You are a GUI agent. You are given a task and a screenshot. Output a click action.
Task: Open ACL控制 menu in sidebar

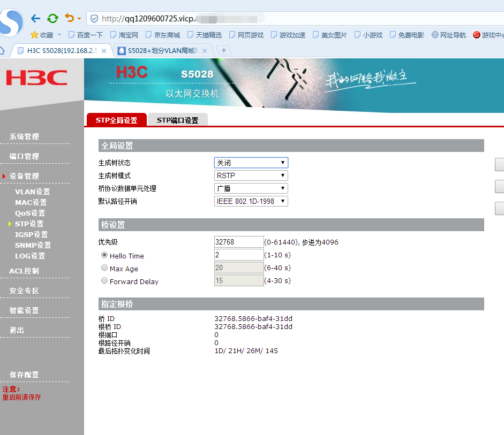tap(24, 271)
